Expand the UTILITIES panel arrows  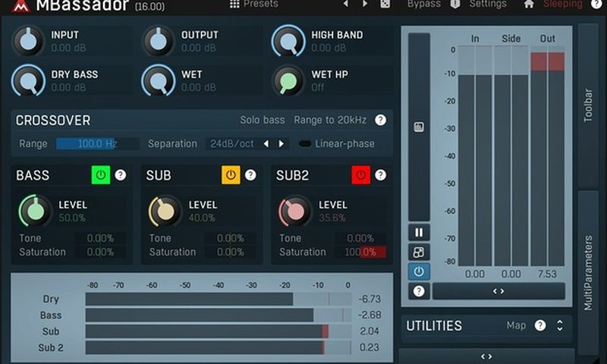point(560,325)
